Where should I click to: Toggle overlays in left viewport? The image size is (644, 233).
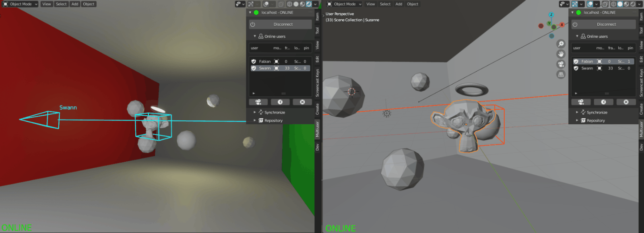click(x=266, y=4)
